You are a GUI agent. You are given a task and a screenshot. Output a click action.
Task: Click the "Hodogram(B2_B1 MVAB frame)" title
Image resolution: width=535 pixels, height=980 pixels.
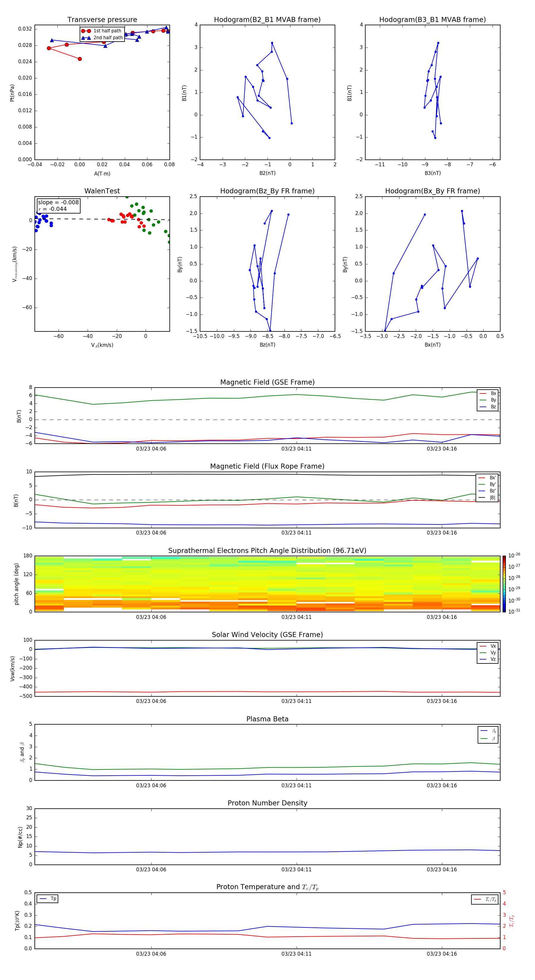point(267,20)
